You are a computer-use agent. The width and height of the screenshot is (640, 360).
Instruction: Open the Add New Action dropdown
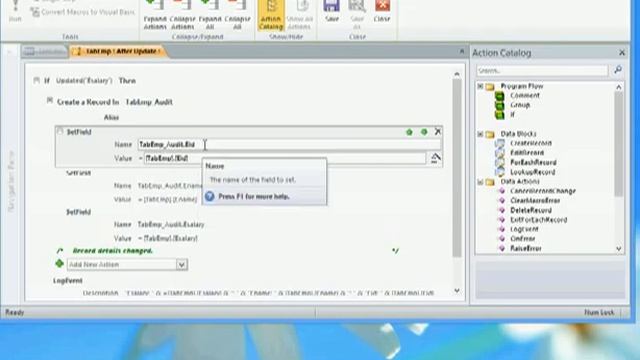[182, 264]
